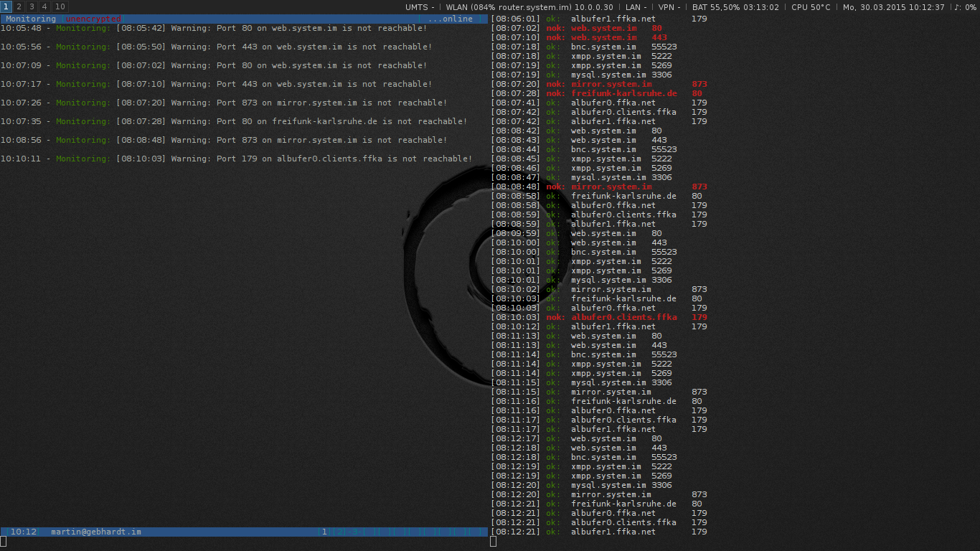This screenshot has height=551, width=980.
Task: Click the [08:07:02] nok web.system.im 80 row
Action: (x=577, y=28)
